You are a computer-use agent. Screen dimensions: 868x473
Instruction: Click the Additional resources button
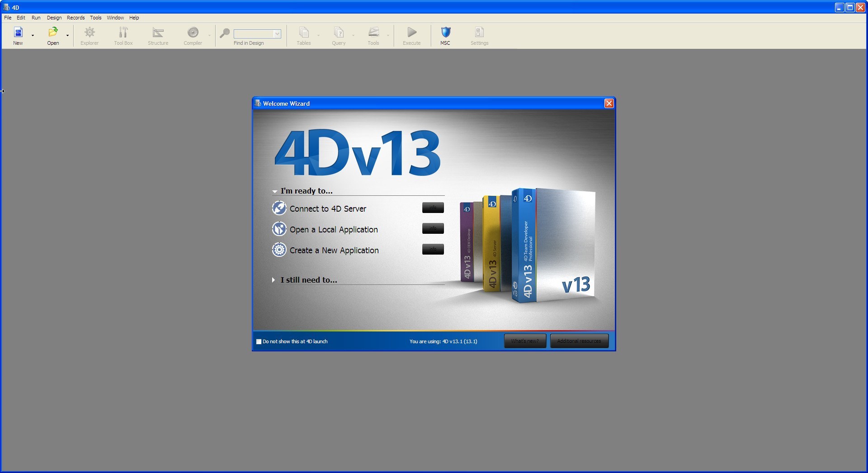(579, 341)
